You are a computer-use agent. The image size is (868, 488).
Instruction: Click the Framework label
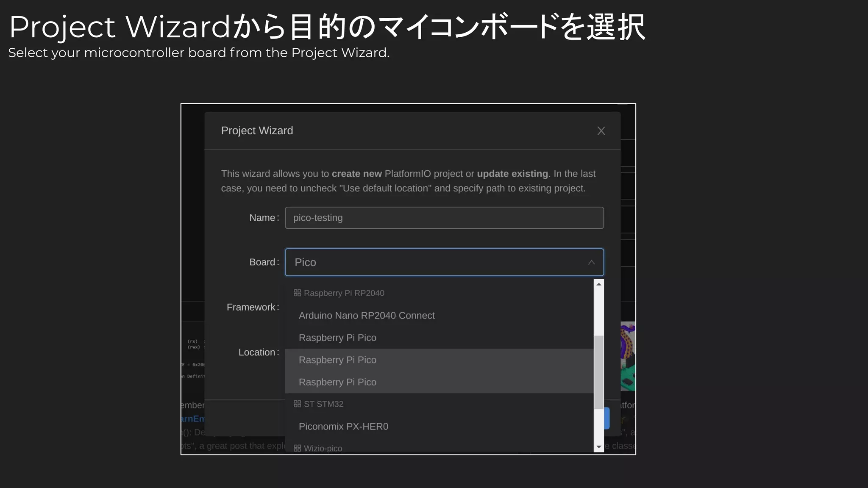coord(253,307)
